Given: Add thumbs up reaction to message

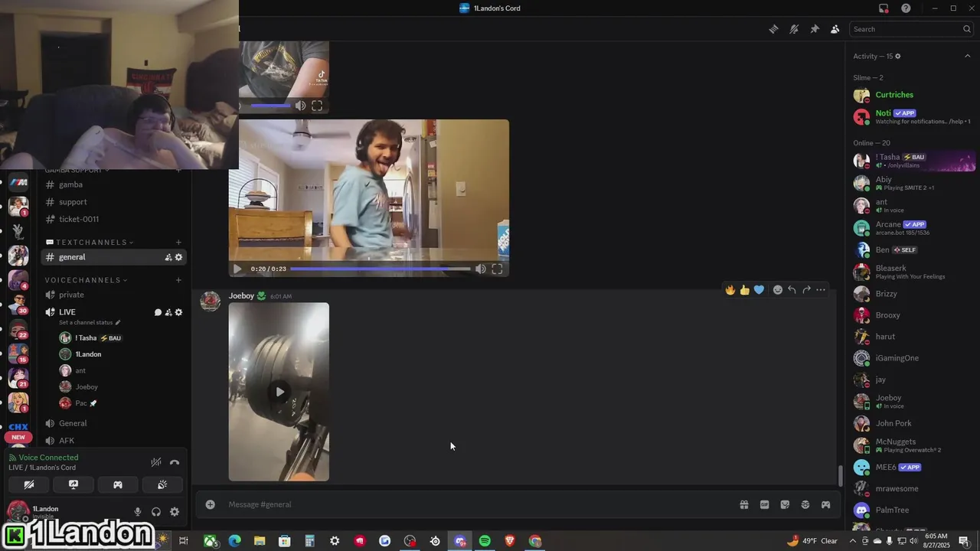Looking at the screenshot, I should pyautogui.click(x=744, y=290).
